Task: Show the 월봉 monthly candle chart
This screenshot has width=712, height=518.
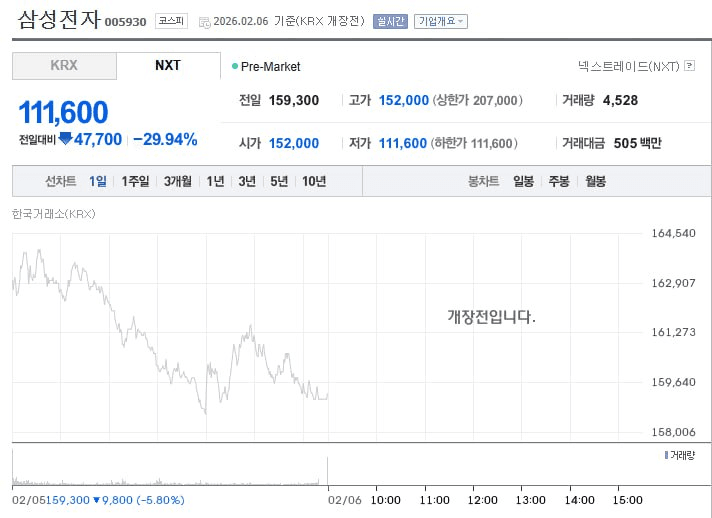Action: point(595,181)
